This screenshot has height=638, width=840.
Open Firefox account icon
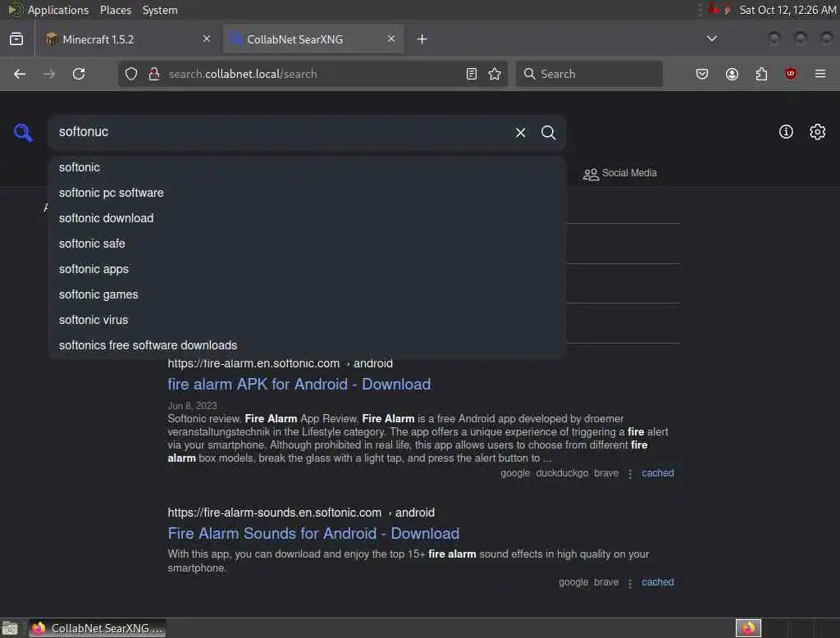pos(732,74)
